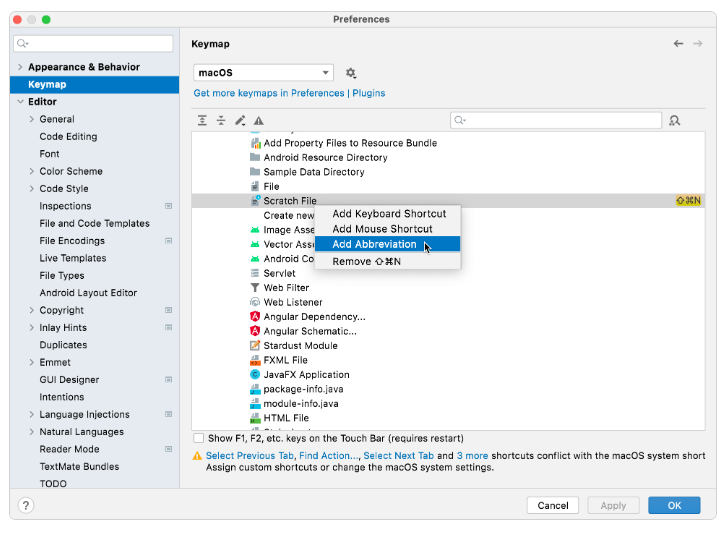Expand the Natural Languages node
This screenshot has width=724, height=533.
pos(31,432)
